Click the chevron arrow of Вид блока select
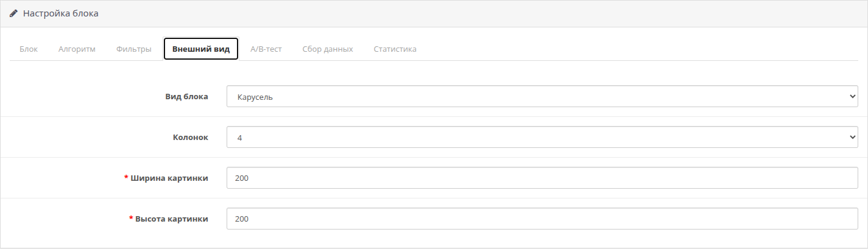 pos(852,96)
